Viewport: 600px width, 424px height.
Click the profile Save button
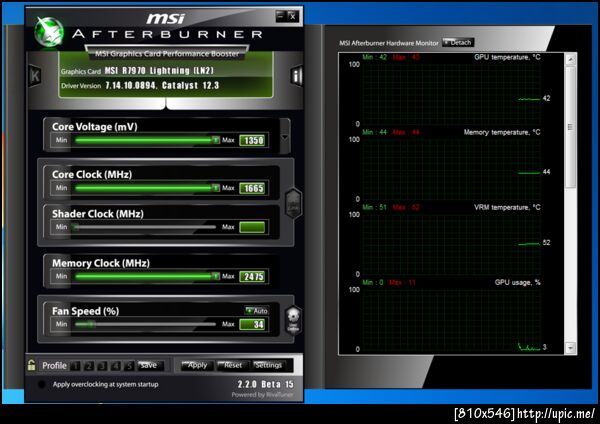tap(150, 365)
